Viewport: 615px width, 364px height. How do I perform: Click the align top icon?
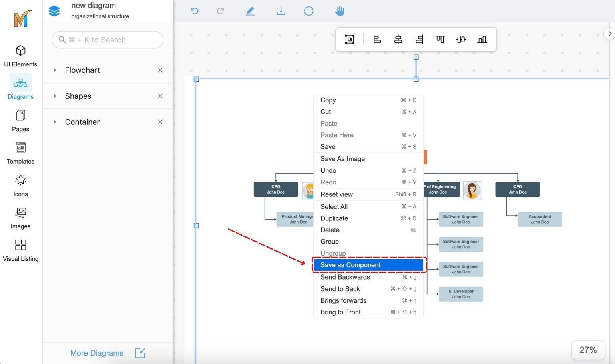(x=440, y=40)
